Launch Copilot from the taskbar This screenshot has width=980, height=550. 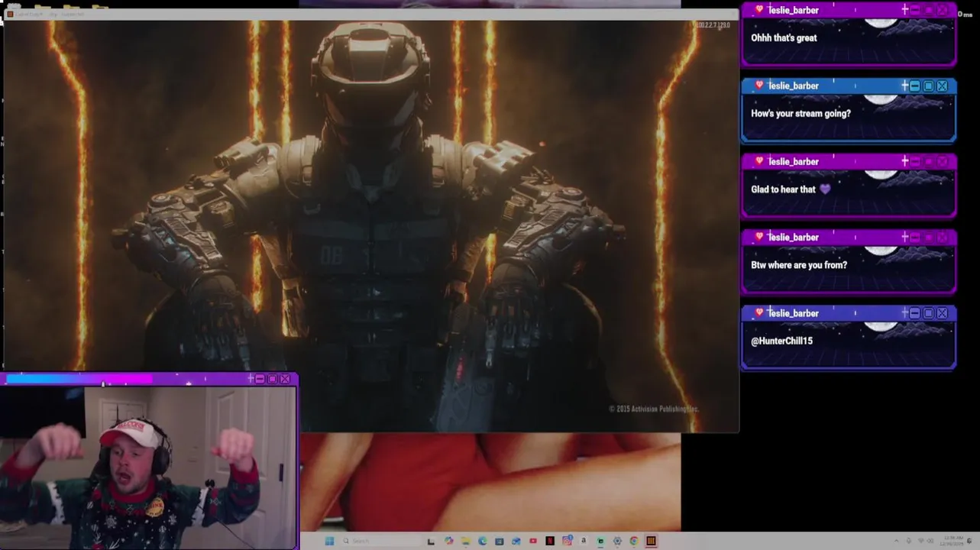coord(448,541)
